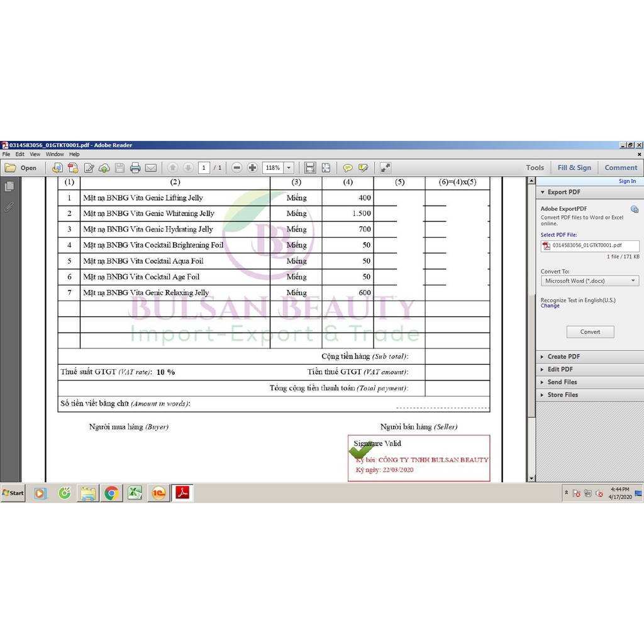Open the Fill & Sign pane
644x644 pixels.
[574, 167]
